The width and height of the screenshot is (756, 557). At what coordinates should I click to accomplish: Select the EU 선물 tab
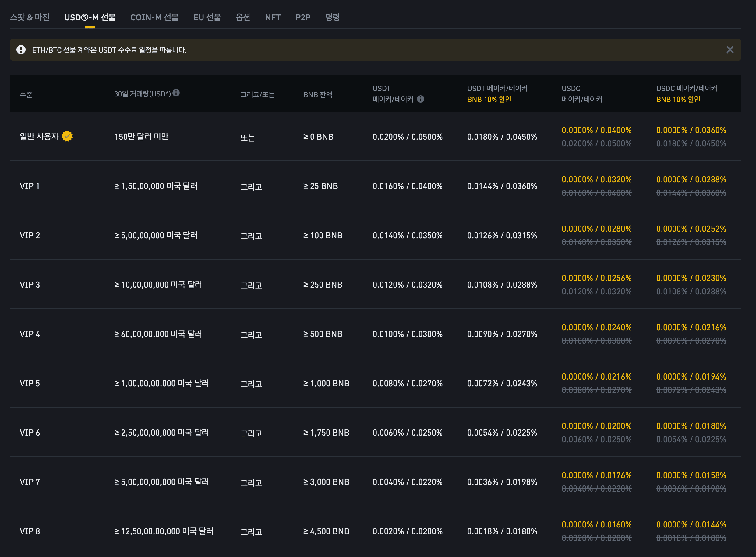[x=207, y=17]
